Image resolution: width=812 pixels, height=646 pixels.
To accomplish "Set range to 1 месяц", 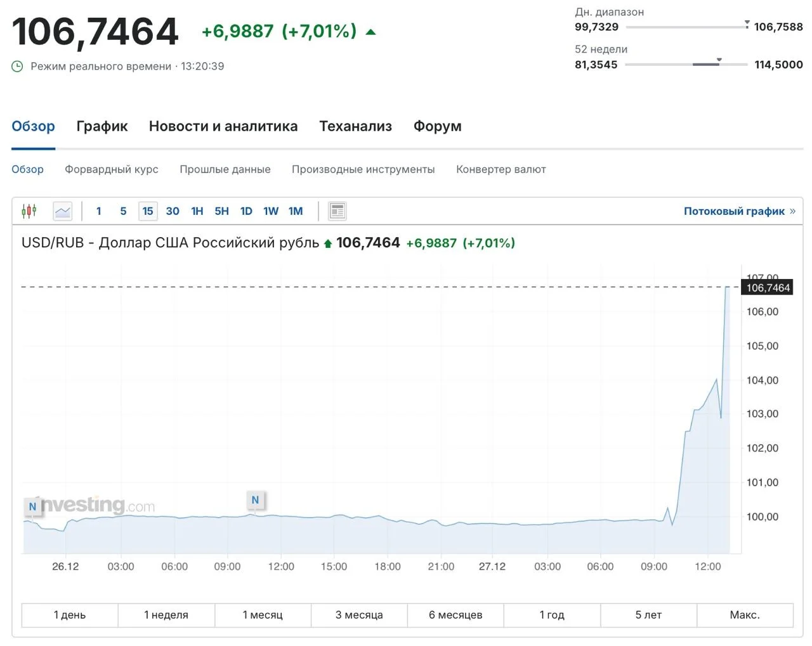I will pyautogui.click(x=263, y=615).
